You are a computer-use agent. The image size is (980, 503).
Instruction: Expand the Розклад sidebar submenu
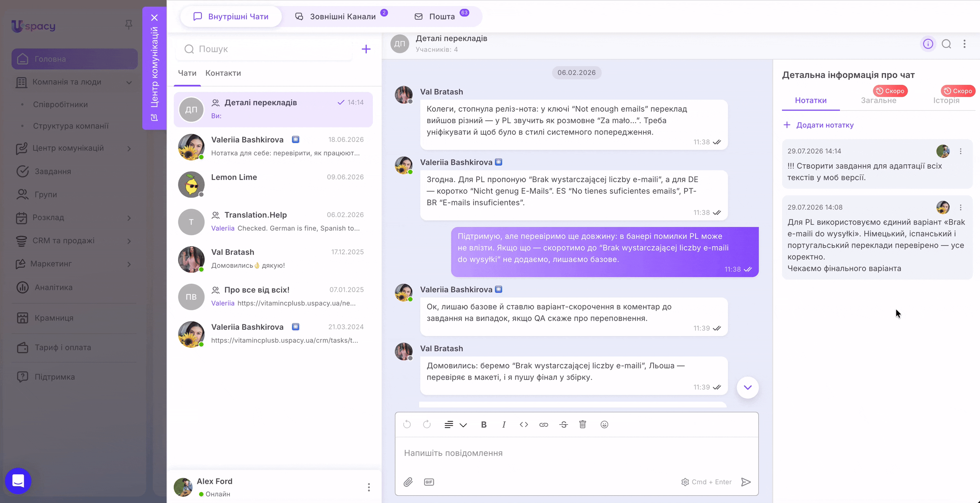(x=129, y=218)
